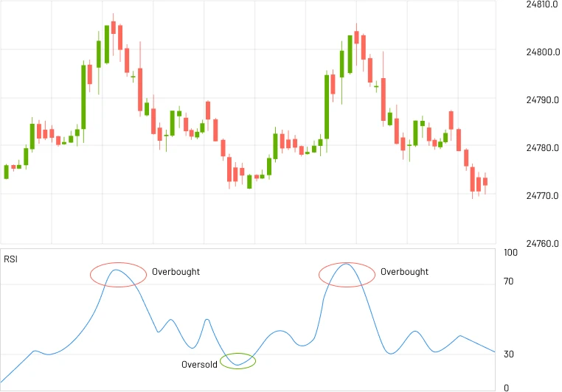Click the first Overbought text label
The width and height of the screenshot is (562, 392).
pos(176,272)
